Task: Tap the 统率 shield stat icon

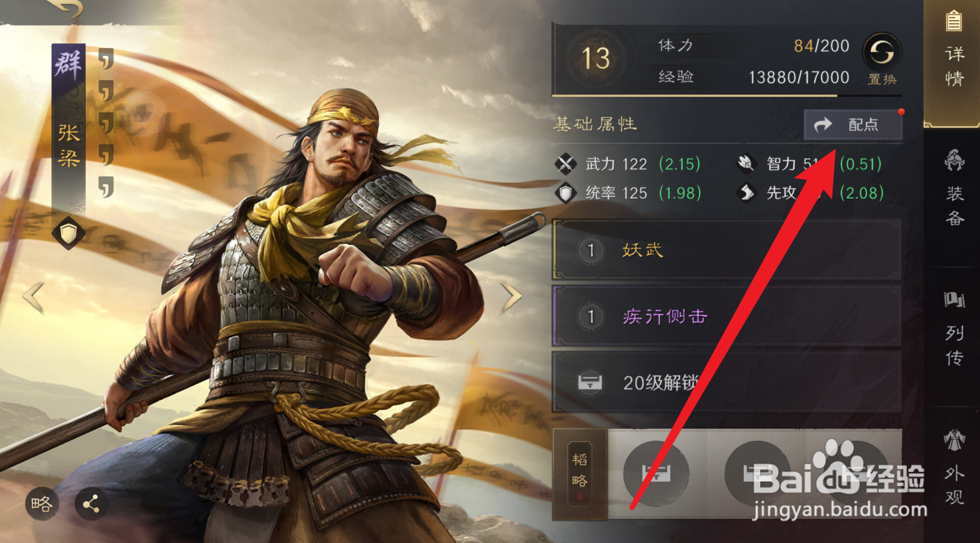Action: click(x=566, y=193)
